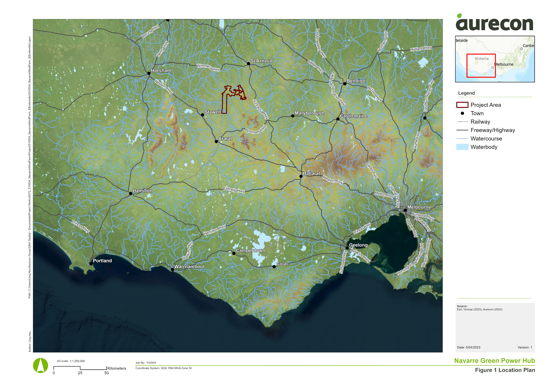Click the Warrnambool town dot

172,270
